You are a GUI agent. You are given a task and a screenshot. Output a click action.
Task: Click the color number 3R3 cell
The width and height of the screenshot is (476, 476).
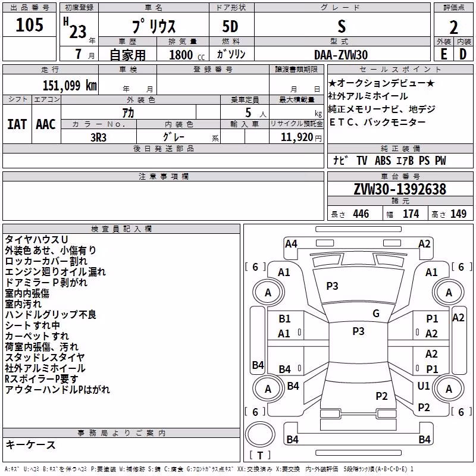pos(99,137)
